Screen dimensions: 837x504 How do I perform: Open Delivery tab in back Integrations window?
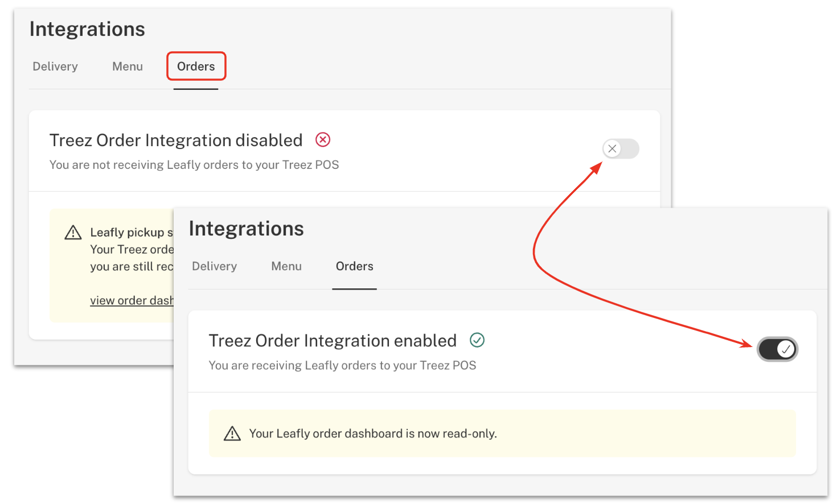click(55, 67)
